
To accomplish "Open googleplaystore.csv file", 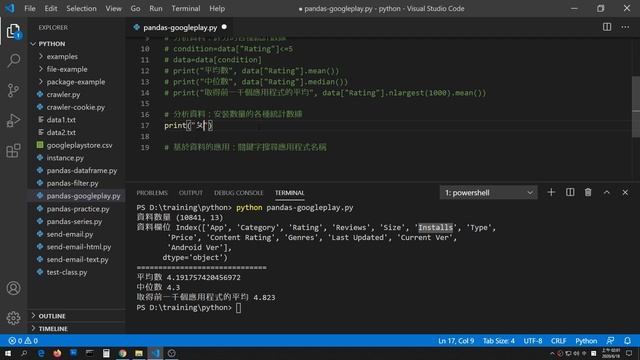I will click(79, 145).
